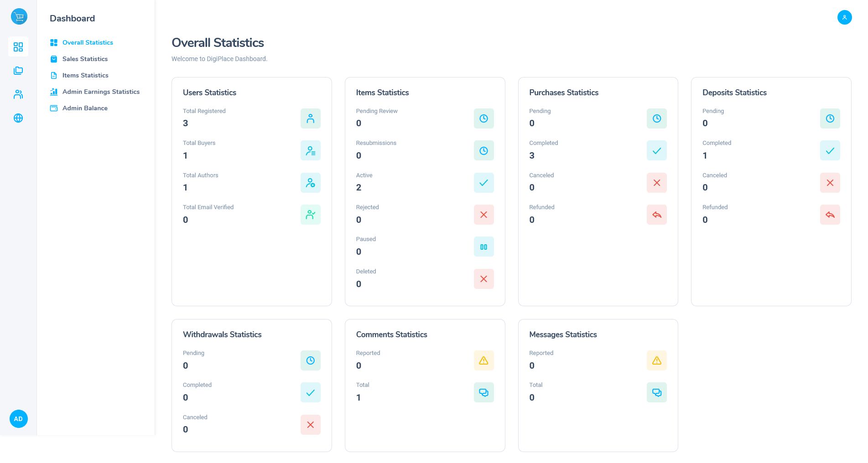Open the users icon in sidebar
The width and height of the screenshot is (868, 463).
[18, 94]
